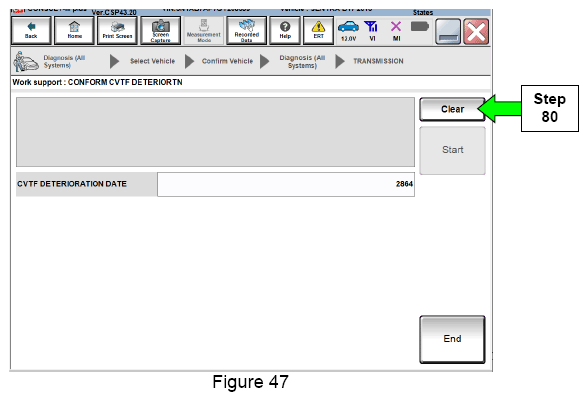
Task: Select the Select Vehicle breadcrumb step
Action: 152,61
